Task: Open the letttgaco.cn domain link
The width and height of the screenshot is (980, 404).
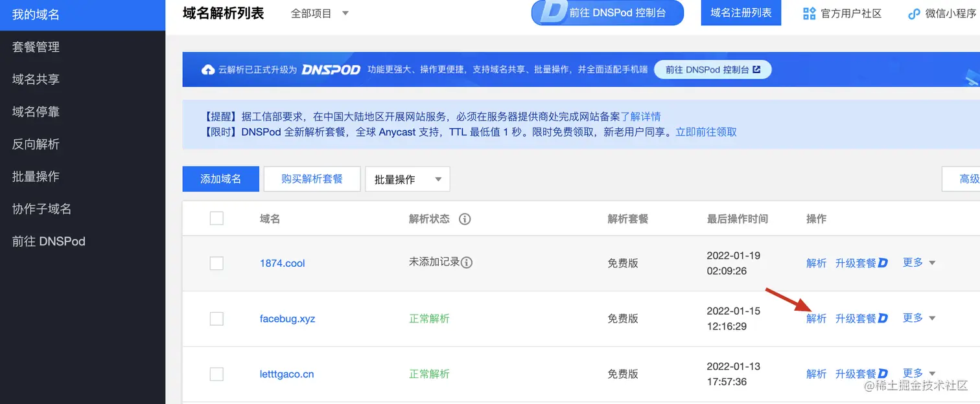Action: 287,374
